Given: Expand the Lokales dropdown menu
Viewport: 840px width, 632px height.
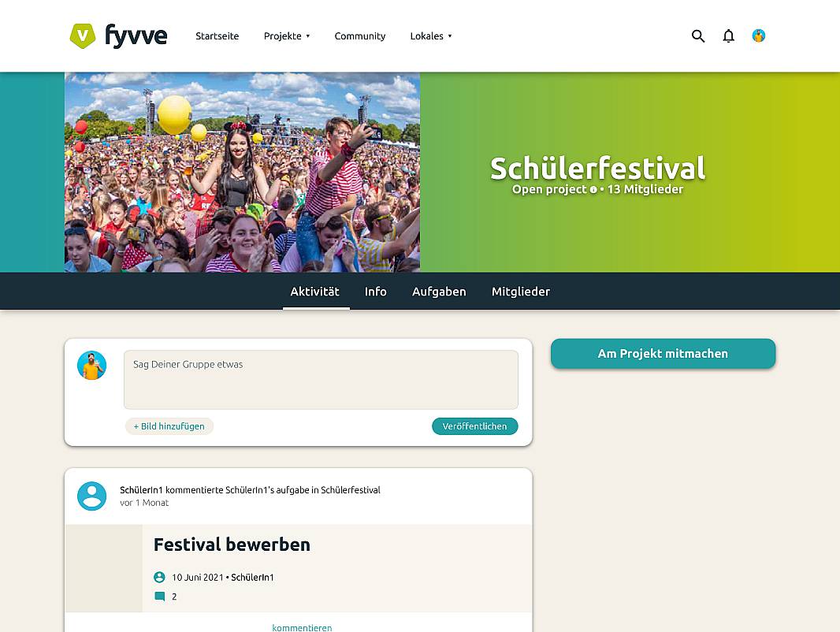Looking at the screenshot, I should tap(431, 36).
